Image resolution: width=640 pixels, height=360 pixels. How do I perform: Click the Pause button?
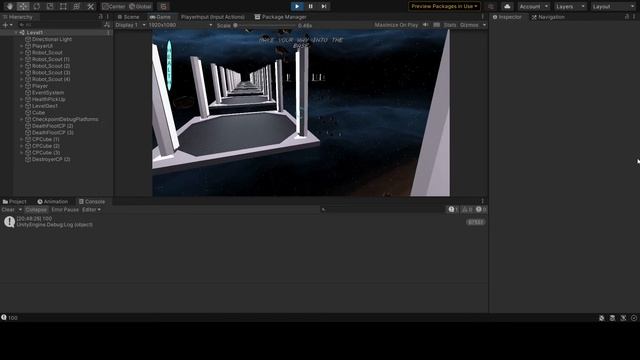[311, 6]
